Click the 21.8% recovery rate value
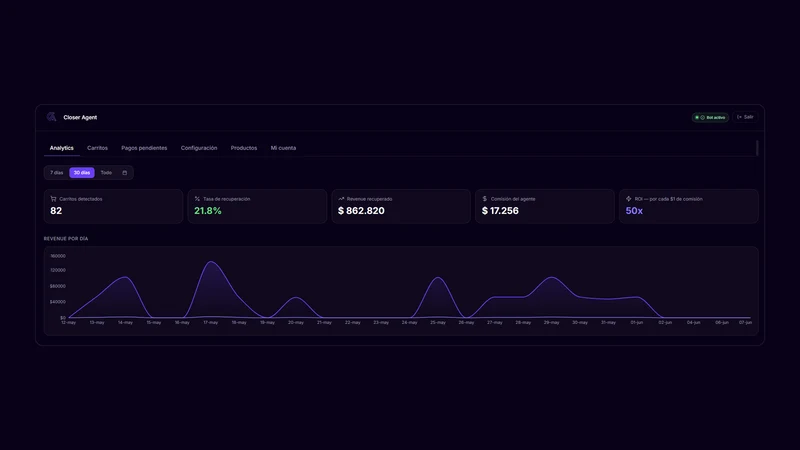 208,211
